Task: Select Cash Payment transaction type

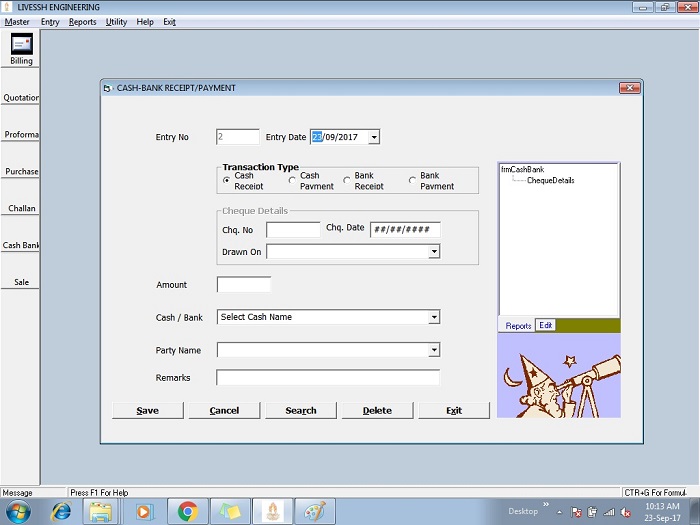Action: coord(292,180)
